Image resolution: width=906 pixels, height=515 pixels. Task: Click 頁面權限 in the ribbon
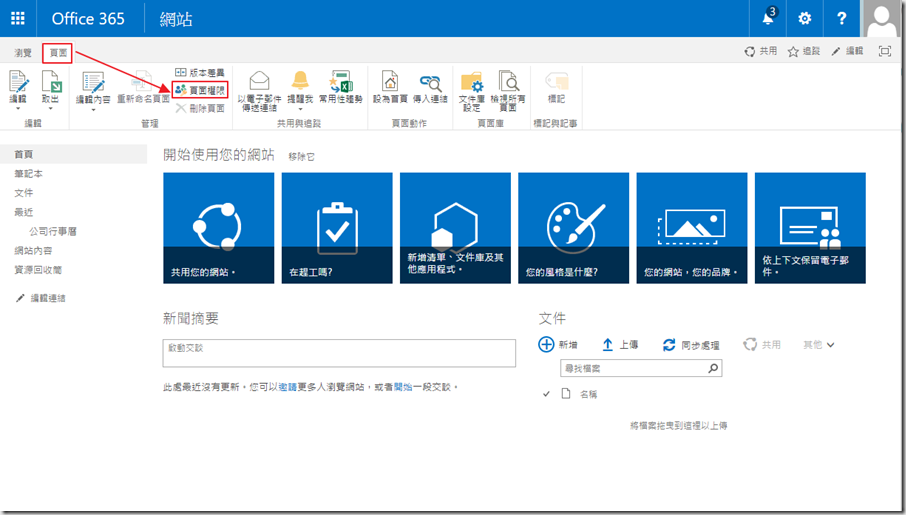pyautogui.click(x=200, y=90)
